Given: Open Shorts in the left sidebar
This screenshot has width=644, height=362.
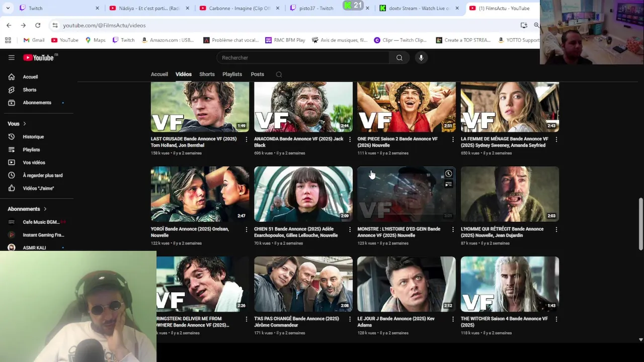Looking at the screenshot, I should click(x=30, y=89).
